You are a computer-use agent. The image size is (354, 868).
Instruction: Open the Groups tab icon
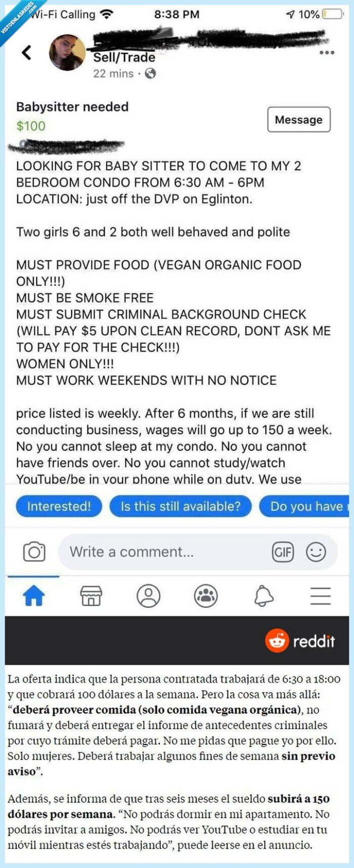206,596
